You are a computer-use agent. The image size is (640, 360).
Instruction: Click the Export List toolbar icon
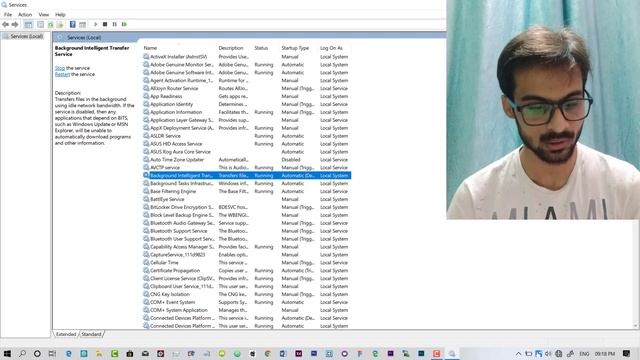(x=60, y=24)
